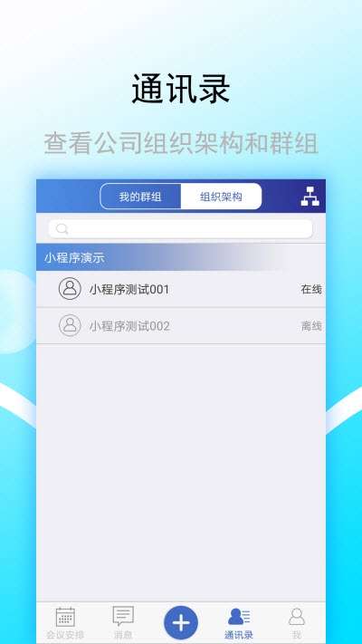Tap avatar of 小程序测试002
The width and height of the screenshot is (362, 644).
coord(70,326)
